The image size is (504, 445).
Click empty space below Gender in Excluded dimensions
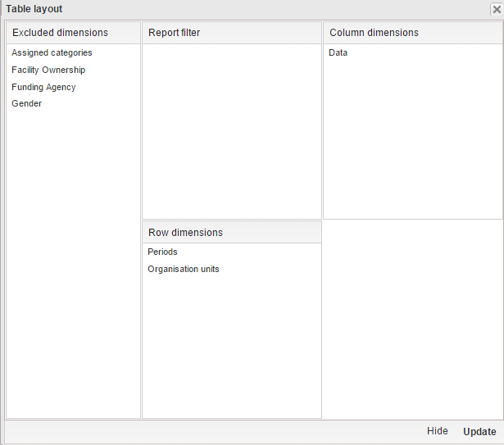tap(73, 262)
